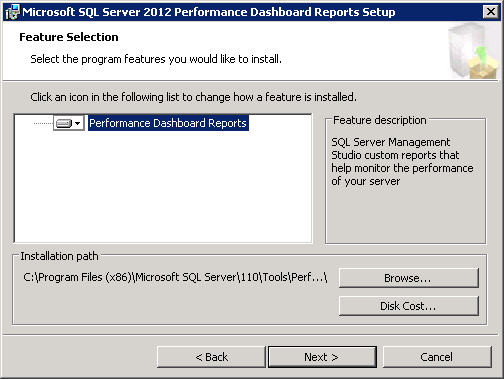This screenshot has height=379, width=504.
Task: Close the setup window with X
Action: (x=491, y=12)
